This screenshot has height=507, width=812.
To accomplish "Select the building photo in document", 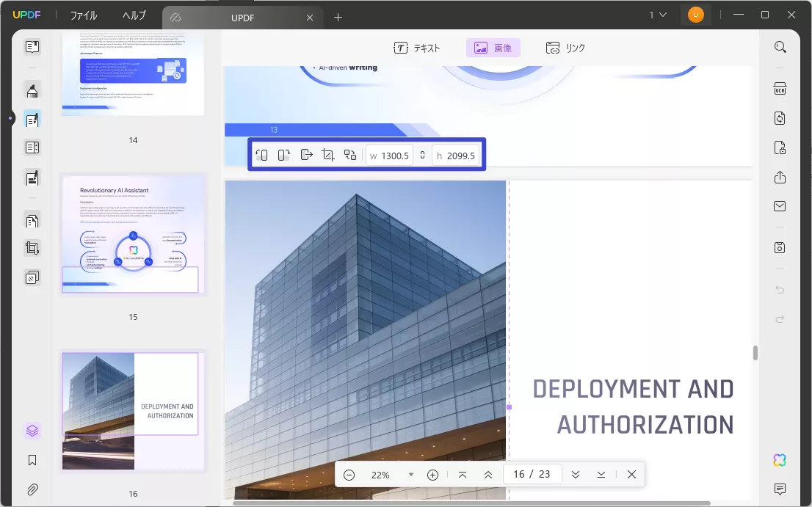I will [x=366, y=340].
